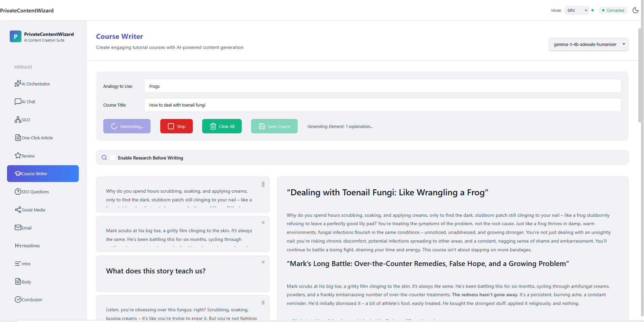Viewport: 644px width, 322px height.
Task: Open the Mode dropdown showing GPU
Action: tap(576, 10)
